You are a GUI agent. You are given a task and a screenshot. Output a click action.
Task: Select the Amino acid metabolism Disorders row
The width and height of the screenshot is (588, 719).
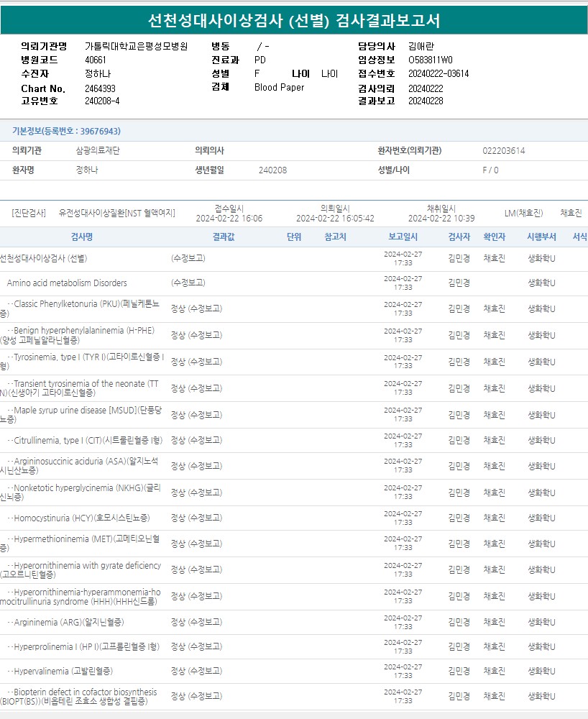(67, 283)
